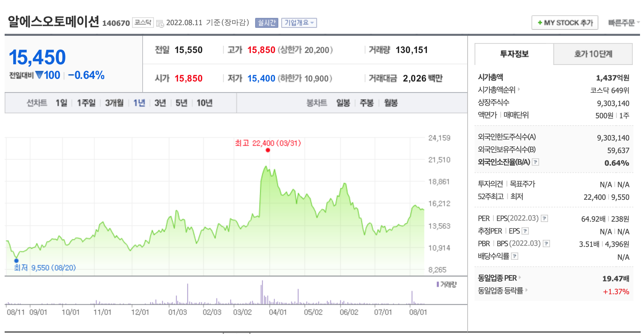The height and width of the screenshot is (334, 644).
Task: Open help icon next to 외국인소진율(B/A)
Action: click(535, 162)
